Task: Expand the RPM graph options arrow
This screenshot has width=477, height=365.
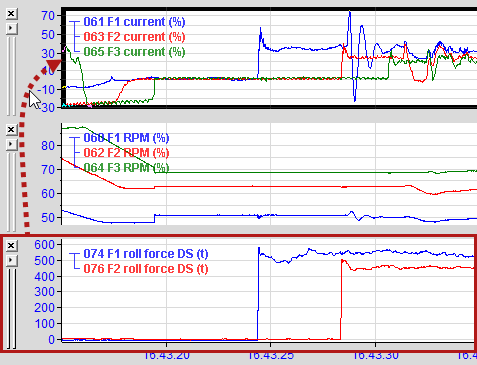Action: pyautogui.click(x=11, y=144)
